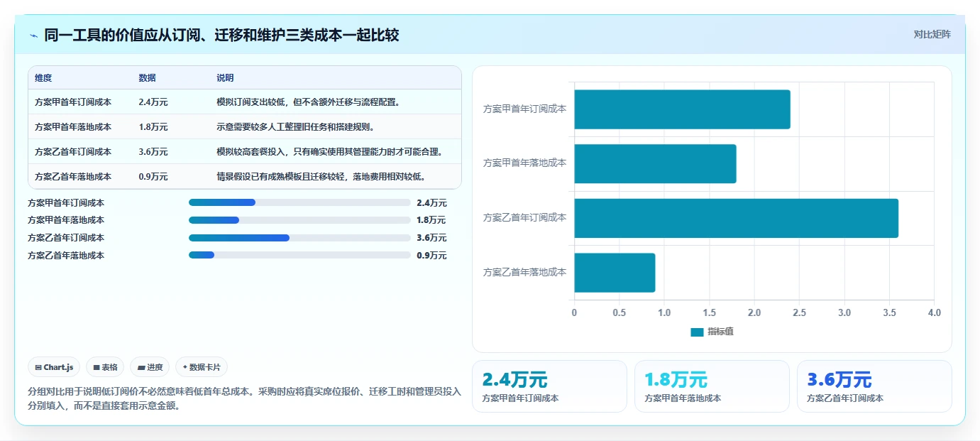Click the 方案甲首年落地成本 progress bar

click(x=299, y=220)
